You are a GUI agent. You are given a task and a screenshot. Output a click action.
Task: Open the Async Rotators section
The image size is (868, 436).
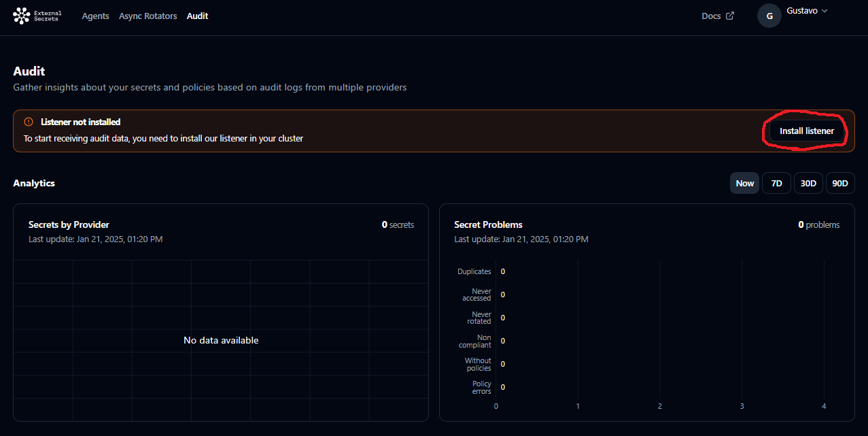147,16
